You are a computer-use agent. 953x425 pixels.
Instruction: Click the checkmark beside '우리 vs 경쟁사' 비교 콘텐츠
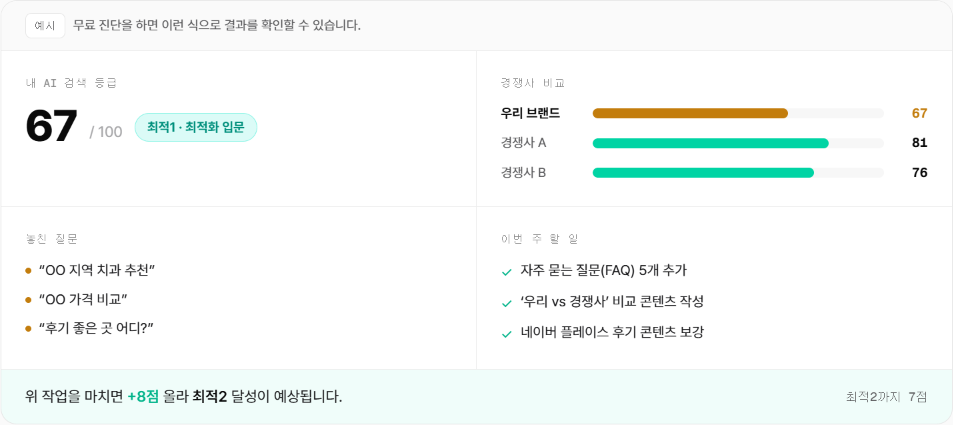[x=506, y=303]
